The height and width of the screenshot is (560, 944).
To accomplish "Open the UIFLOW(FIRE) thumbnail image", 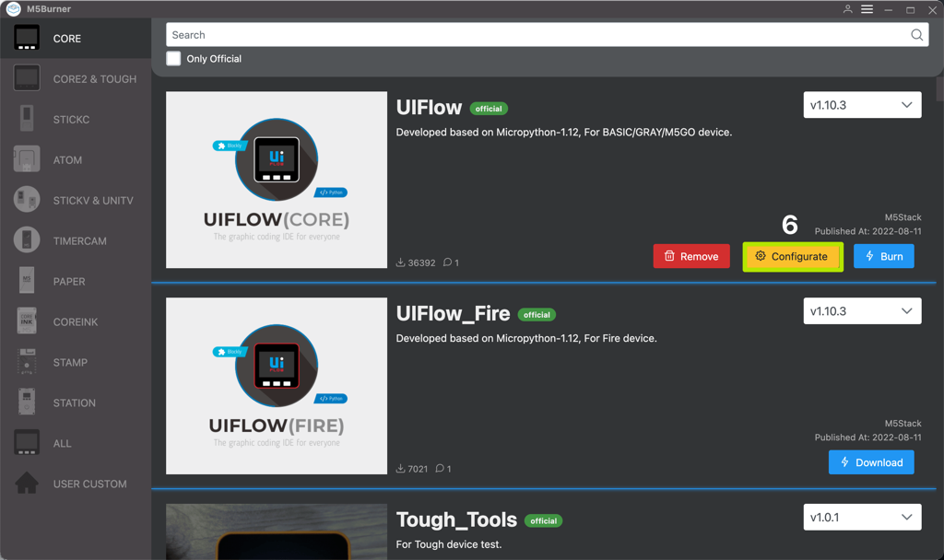I will coord(277,386).
